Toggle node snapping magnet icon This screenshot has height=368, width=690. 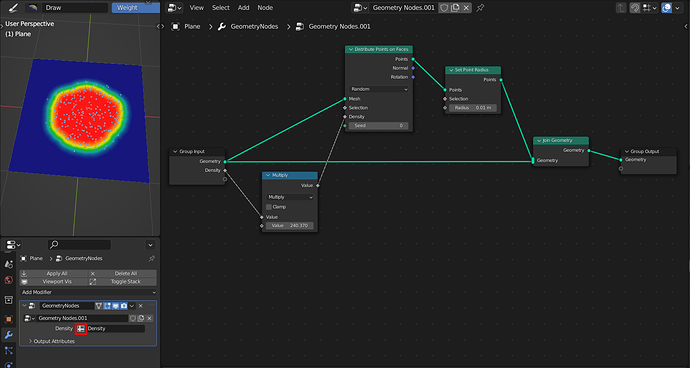pyautogui.click(x=635, y=8)
